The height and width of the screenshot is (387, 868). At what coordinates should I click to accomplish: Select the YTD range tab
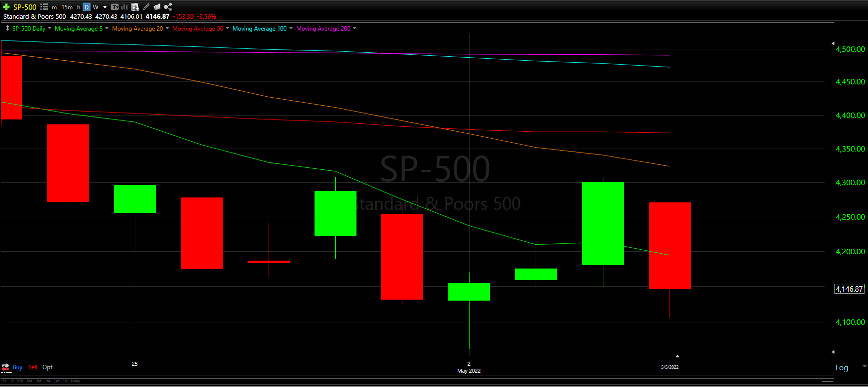tap(20, 381)
